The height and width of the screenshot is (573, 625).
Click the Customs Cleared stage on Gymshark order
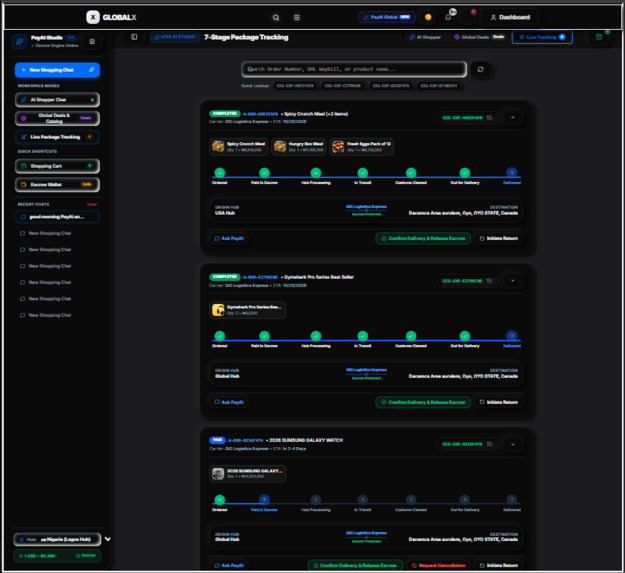pos(411,336)
